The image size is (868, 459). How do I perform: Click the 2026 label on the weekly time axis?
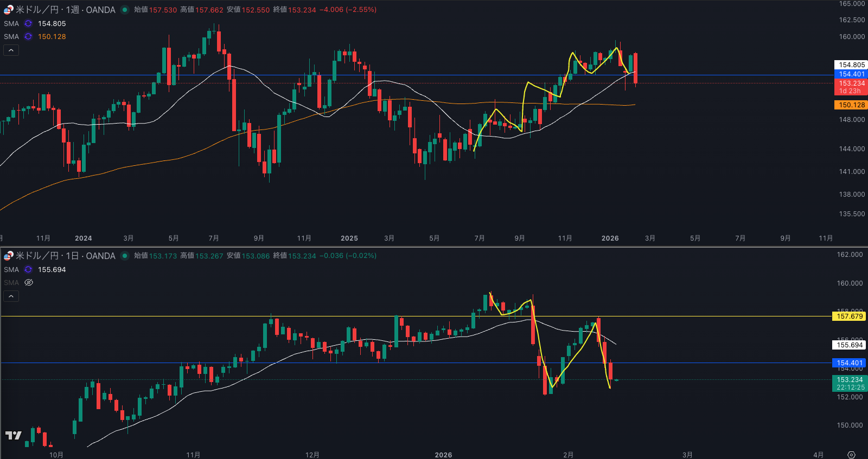click(610, 238)
